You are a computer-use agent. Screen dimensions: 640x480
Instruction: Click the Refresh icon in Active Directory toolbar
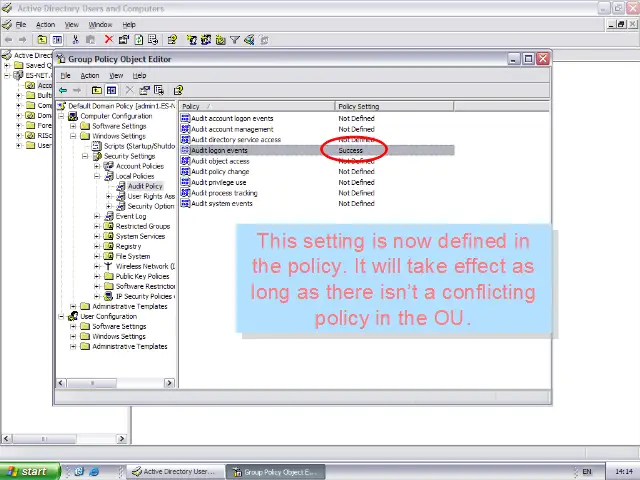[139, 40]
